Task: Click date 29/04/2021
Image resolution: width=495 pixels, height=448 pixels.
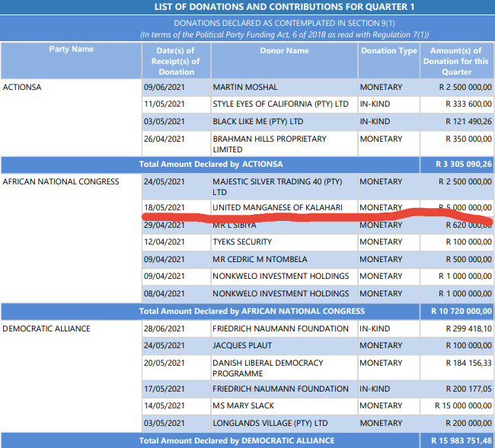Action: click(164, 225)
